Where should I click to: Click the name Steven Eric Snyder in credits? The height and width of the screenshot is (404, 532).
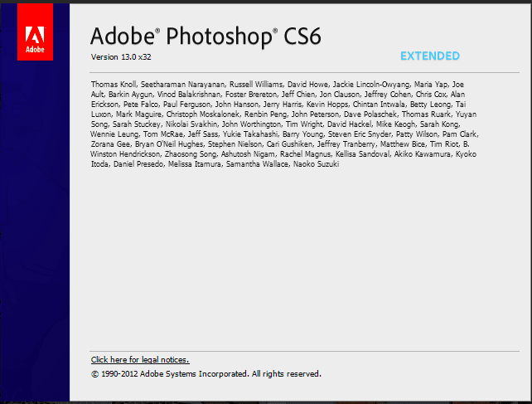pos(360,134)
